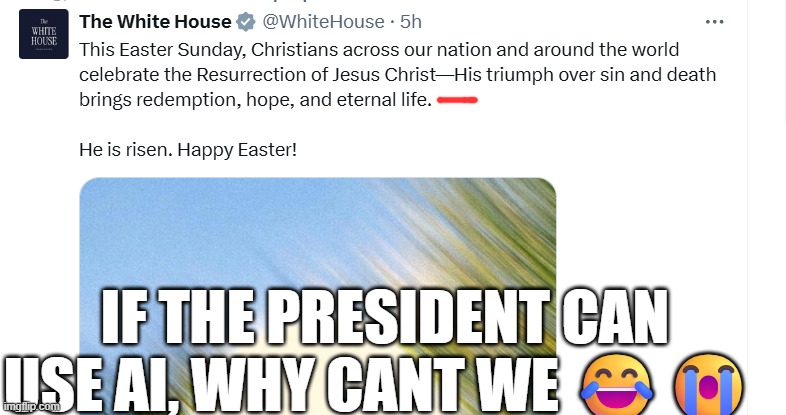Click the 'He is risen. Happy Easter!' line
The image size is (786, 415).
(x=187, y=152)
